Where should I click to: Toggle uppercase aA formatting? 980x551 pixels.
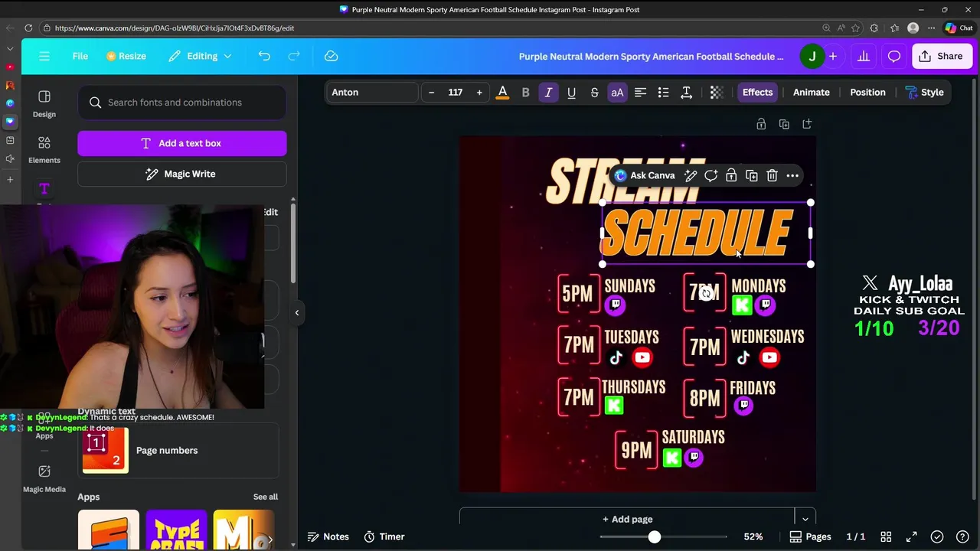[617, 92]
